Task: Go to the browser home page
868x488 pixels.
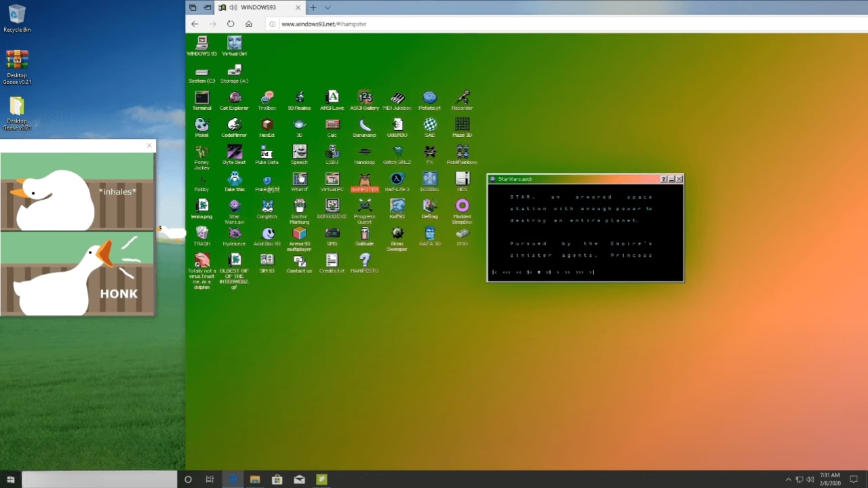Action: (249, 24)
